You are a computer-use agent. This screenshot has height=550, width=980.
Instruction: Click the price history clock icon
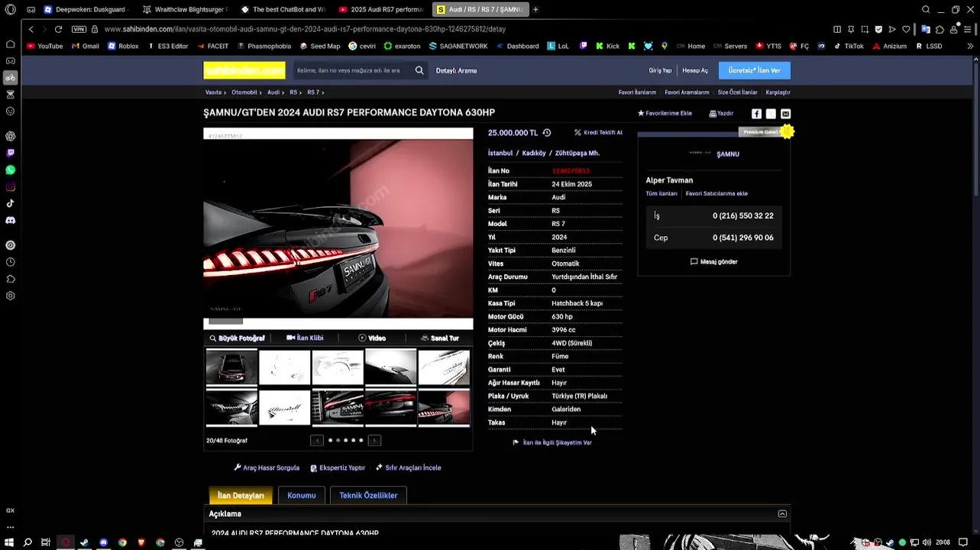(x=546, y=132)
